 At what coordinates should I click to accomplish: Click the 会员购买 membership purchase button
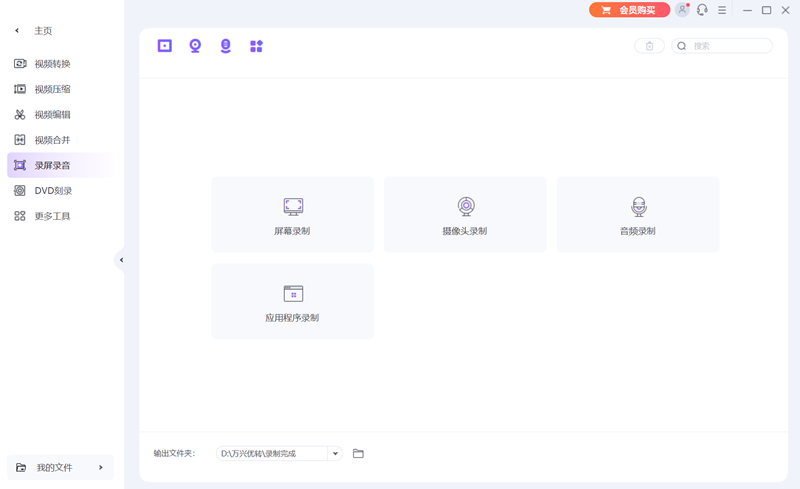point(629,10)
